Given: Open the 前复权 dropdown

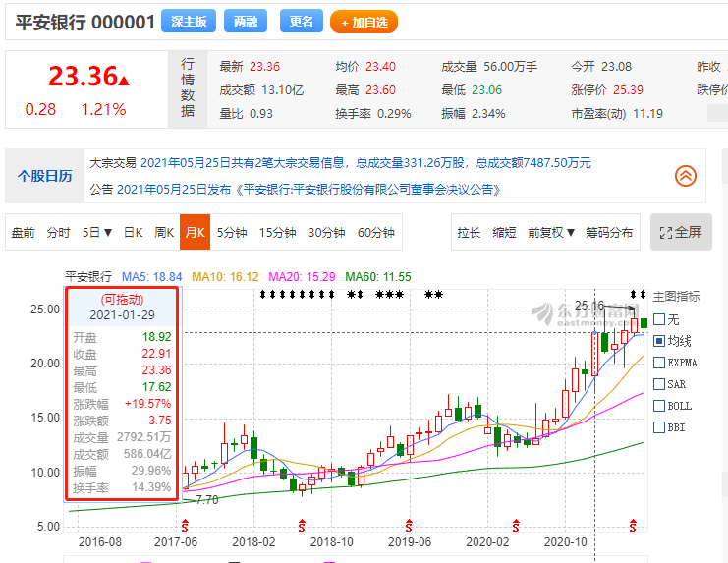Looking at the screenshot, I should pyautogui.click(x=551, y=233).
